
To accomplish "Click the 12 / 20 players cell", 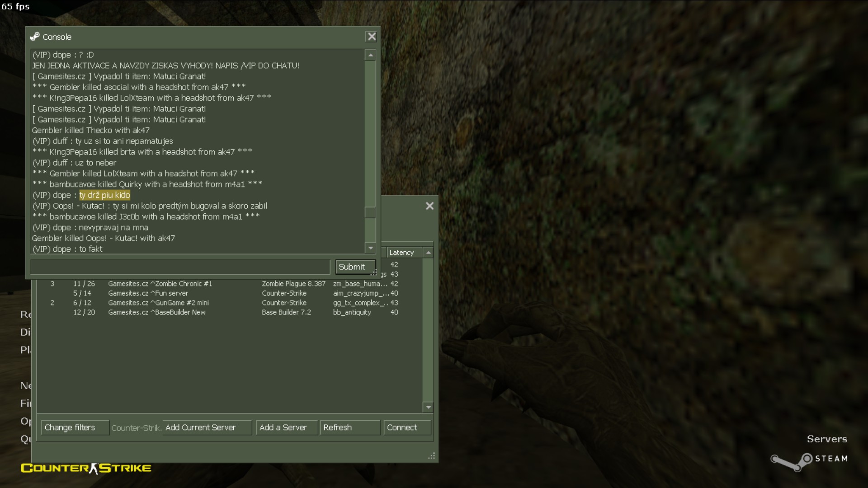I will (84, 312).
